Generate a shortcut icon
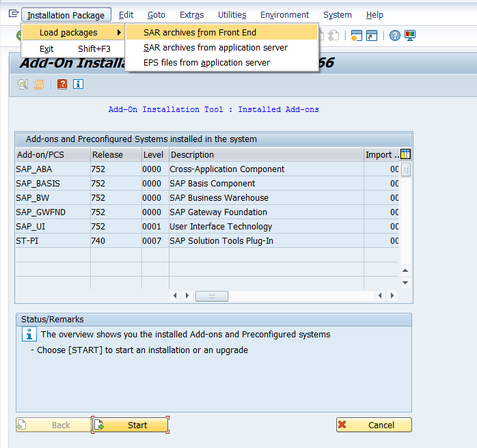 [x=372, y=36]
